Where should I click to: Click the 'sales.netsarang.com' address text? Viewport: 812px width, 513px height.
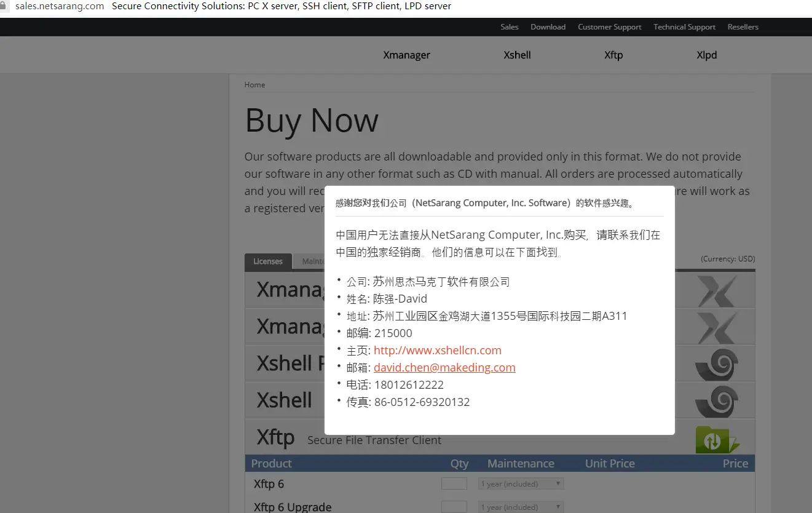[x=60, y=6]
